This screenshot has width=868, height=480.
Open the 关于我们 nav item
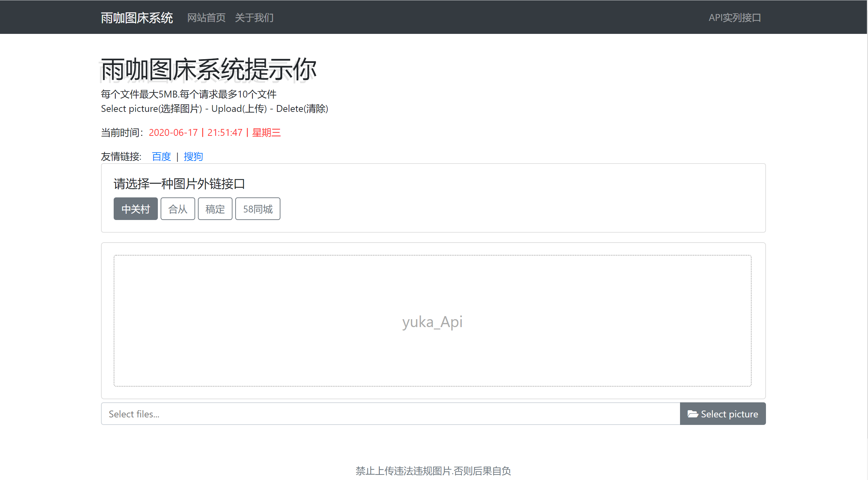pyautogui.click(x=254, y=18)
